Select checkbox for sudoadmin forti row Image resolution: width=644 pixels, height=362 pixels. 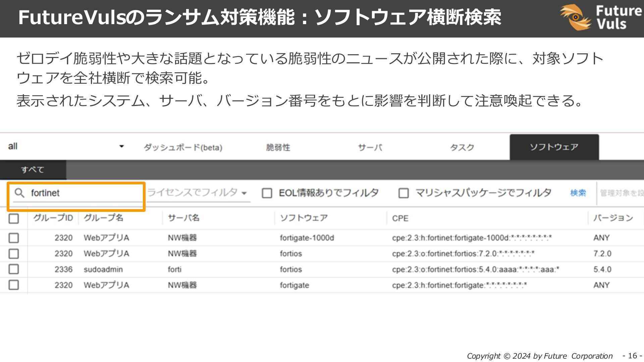[x=13, y=269]
